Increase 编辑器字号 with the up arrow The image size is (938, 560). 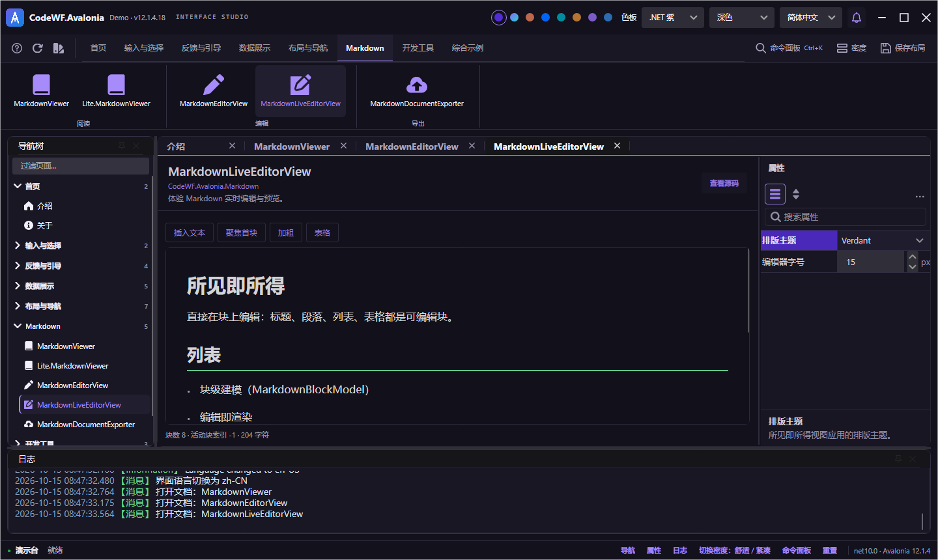[x=913, y=257]
